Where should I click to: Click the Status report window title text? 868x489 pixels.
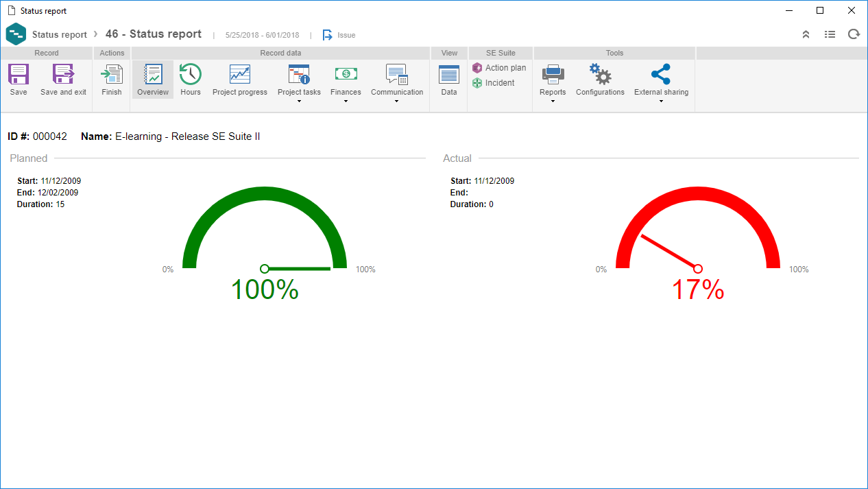tap(43, 11)
